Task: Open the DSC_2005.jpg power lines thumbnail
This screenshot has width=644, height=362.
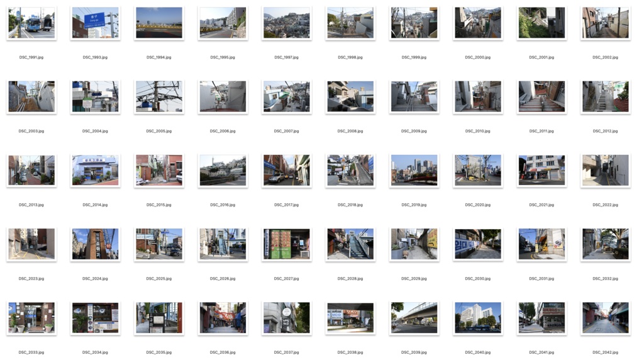Action: 159,97
